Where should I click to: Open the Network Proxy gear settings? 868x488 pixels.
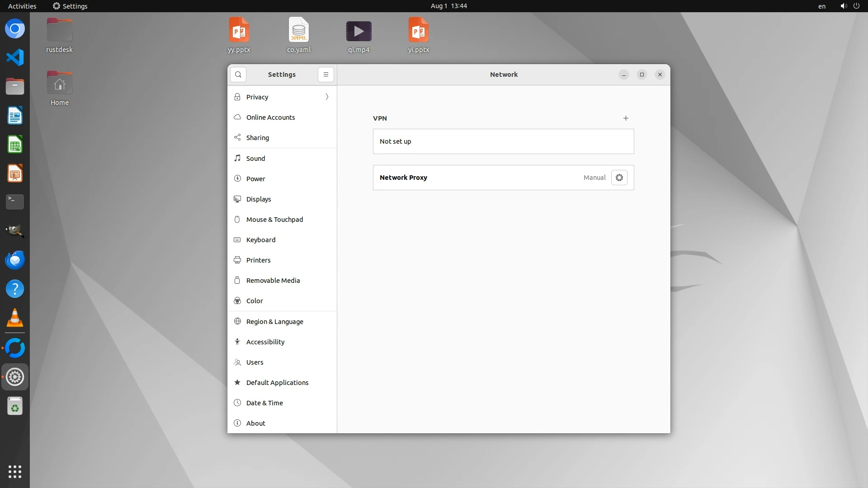click(619, 178)
